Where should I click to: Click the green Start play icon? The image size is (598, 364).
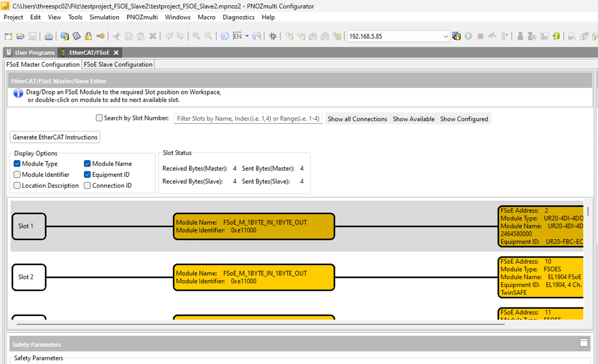coord(468,36)
